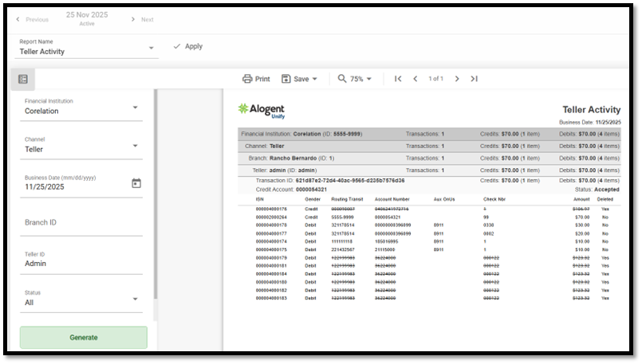Click the Apply button
The image size is (642, 364).
point(188,46)
